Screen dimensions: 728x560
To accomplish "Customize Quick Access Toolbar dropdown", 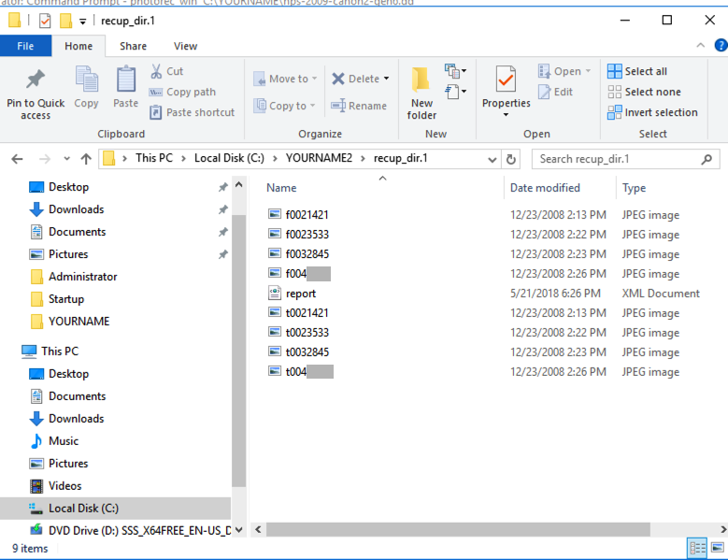I will (x=82, y=21).
